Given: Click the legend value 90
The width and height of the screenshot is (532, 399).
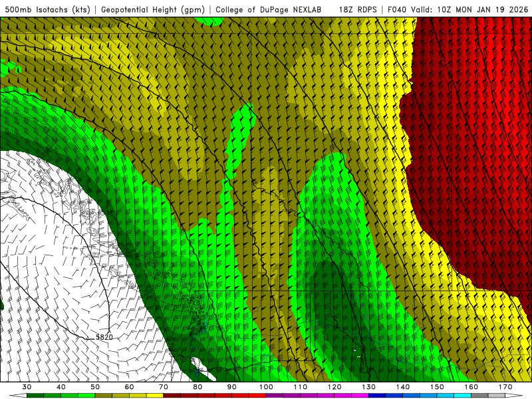Looking at the screenshot, I should (x=231, y=387).
